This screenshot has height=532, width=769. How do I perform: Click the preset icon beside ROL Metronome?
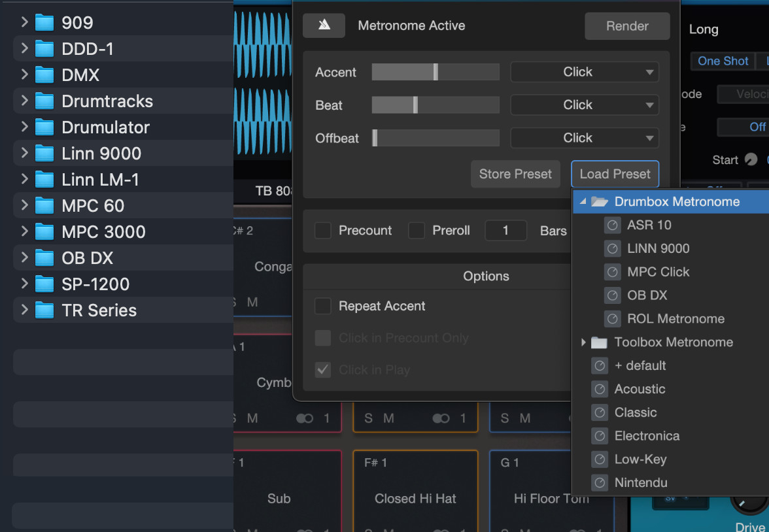(x=612, y=319)
